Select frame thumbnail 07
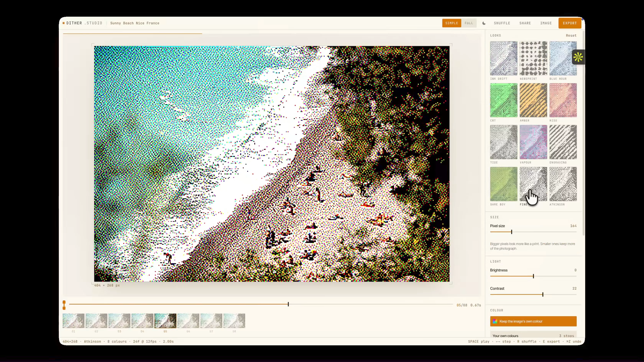This screenshot has width=644, height=362. (211, 321)
